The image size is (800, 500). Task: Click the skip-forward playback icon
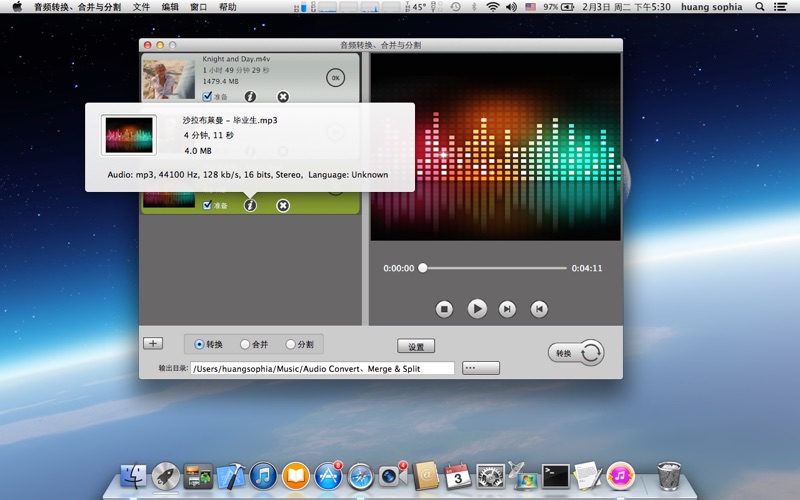(507, 309)
